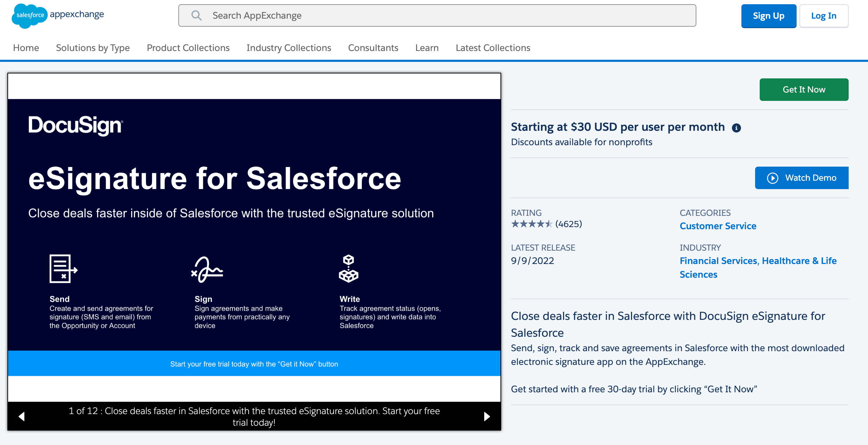This screenshot has width=868, height=445.
Task: Go to the Consultants tab
Action: tap(373, 48)
